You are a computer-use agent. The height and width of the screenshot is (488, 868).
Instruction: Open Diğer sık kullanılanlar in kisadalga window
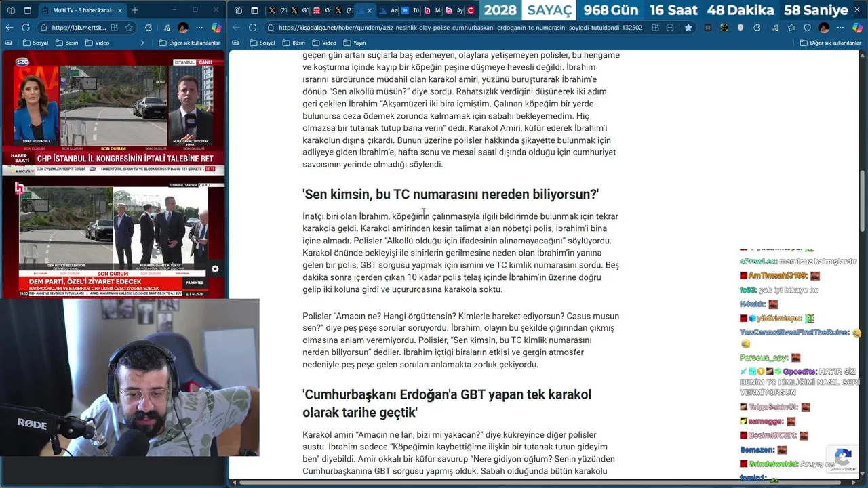click(x=830, y=43)
